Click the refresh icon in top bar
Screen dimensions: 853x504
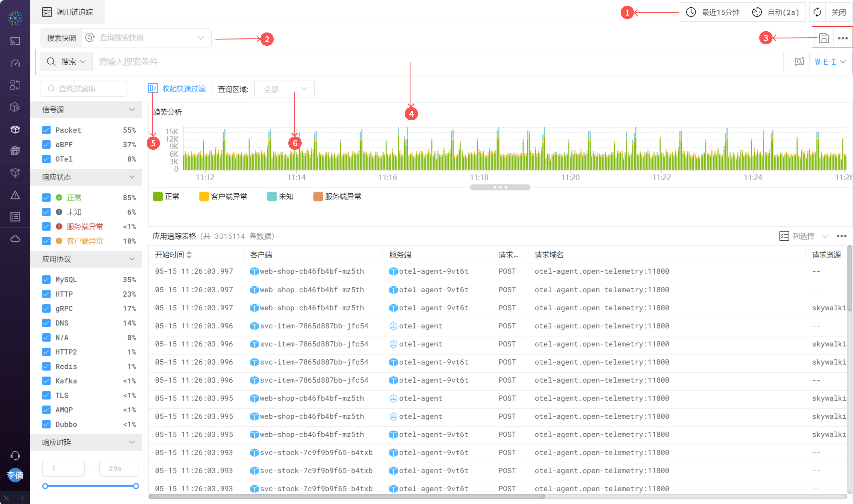pyautogui.click(x=817, y=12)
